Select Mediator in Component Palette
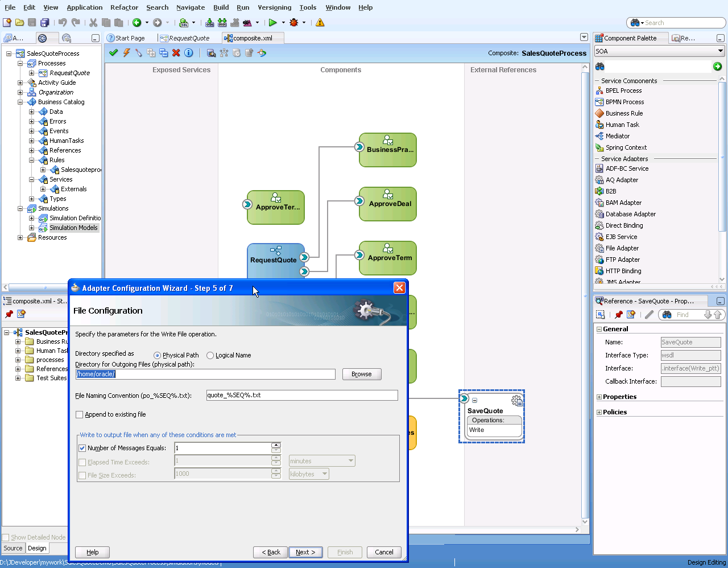 617,136
